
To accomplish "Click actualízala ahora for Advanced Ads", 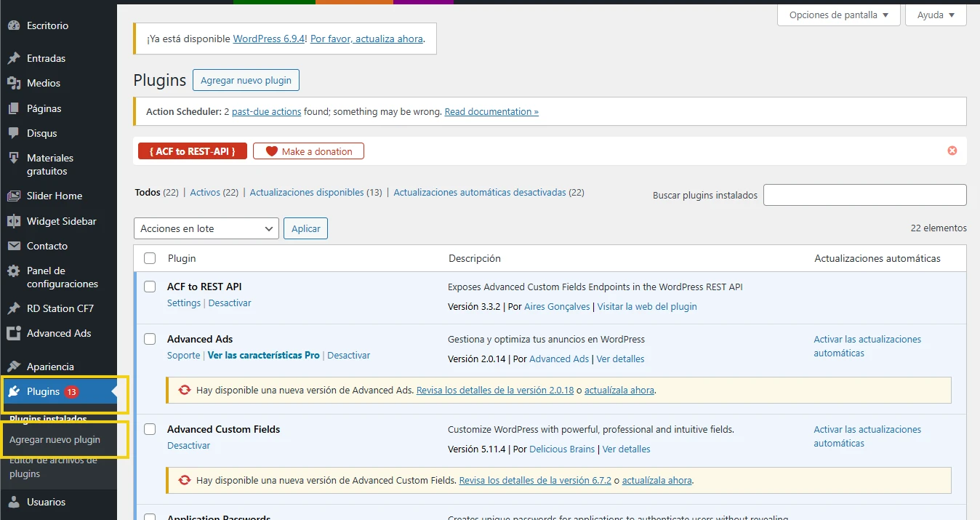I will pyautogui.click(x=619, y=390).
